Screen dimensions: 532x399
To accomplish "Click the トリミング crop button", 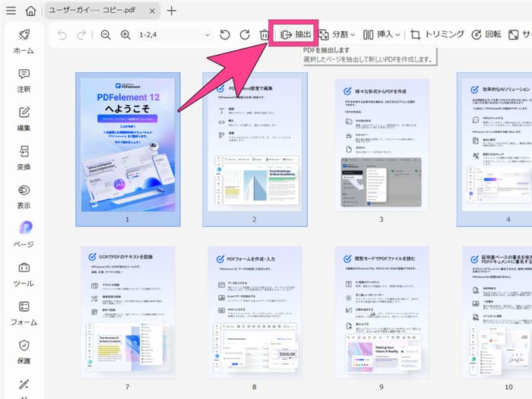I will (x=437, y=35).
